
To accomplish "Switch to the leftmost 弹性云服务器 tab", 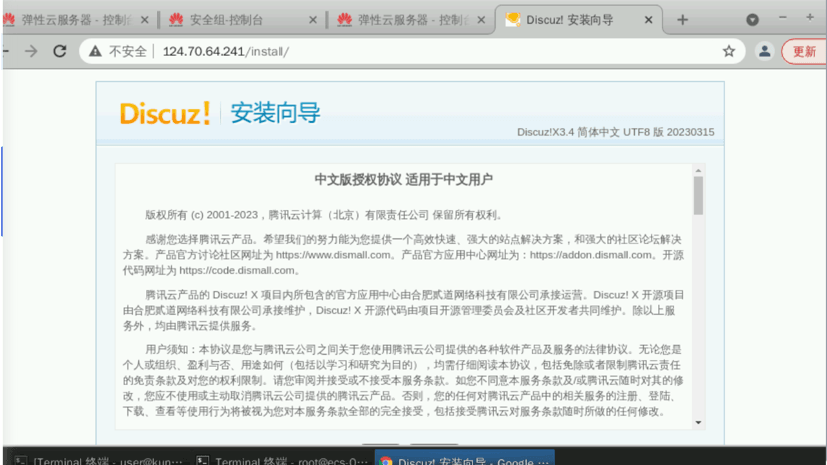I will pyautogui.click(x=75, y=19).
